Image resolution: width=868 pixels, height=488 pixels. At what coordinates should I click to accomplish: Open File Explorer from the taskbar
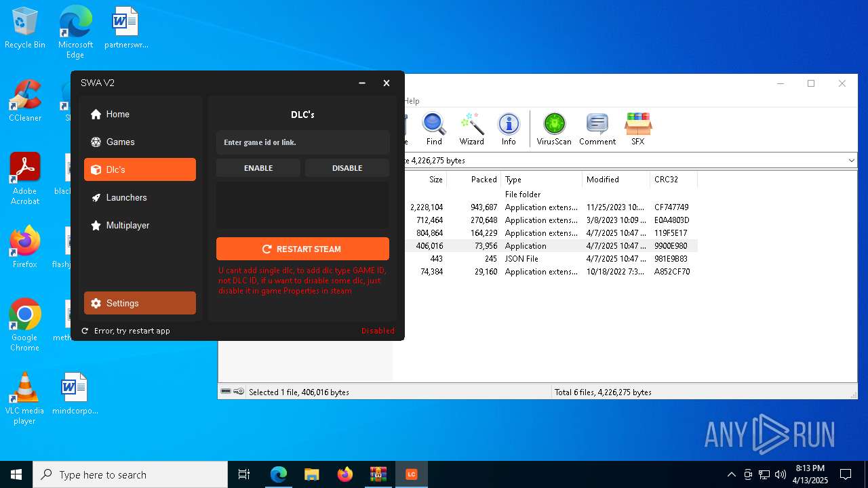click(311, 474)
